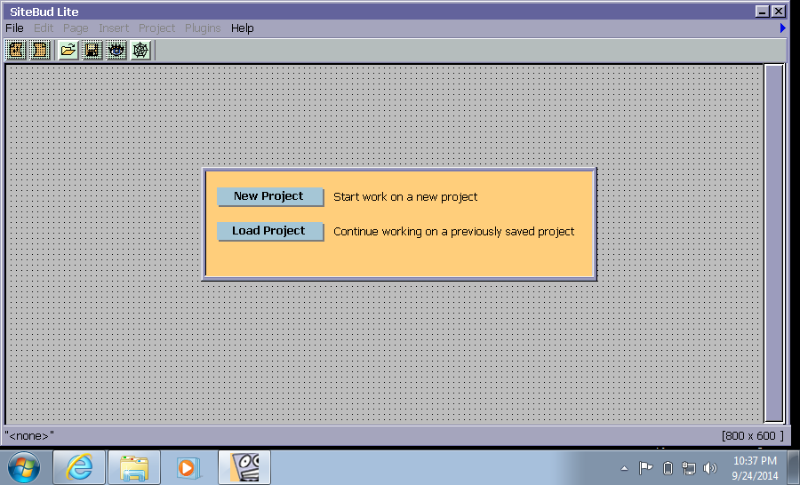The width and height of the screenshot is (800, 485).
Task: Click the open folder toolbar icon
Action: coord(68,50)
